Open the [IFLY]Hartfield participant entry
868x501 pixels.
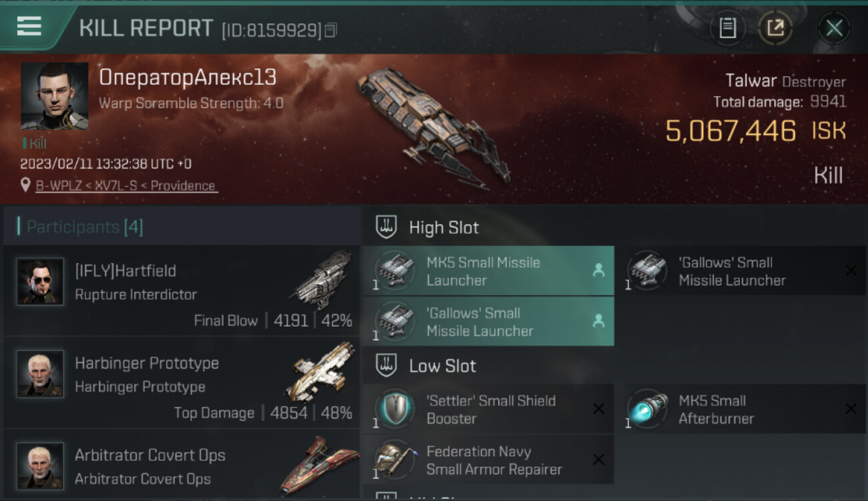pyautogui.click(x=182, y=291)
